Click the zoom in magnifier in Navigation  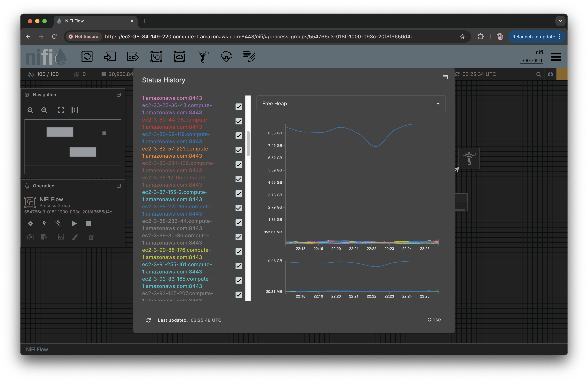[30, 110]
